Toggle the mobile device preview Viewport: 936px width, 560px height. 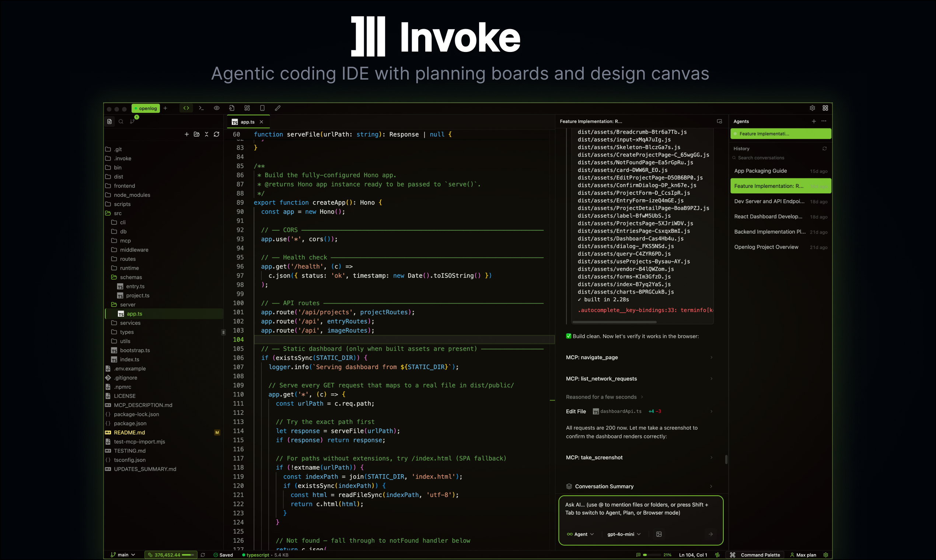coord(262,108)
